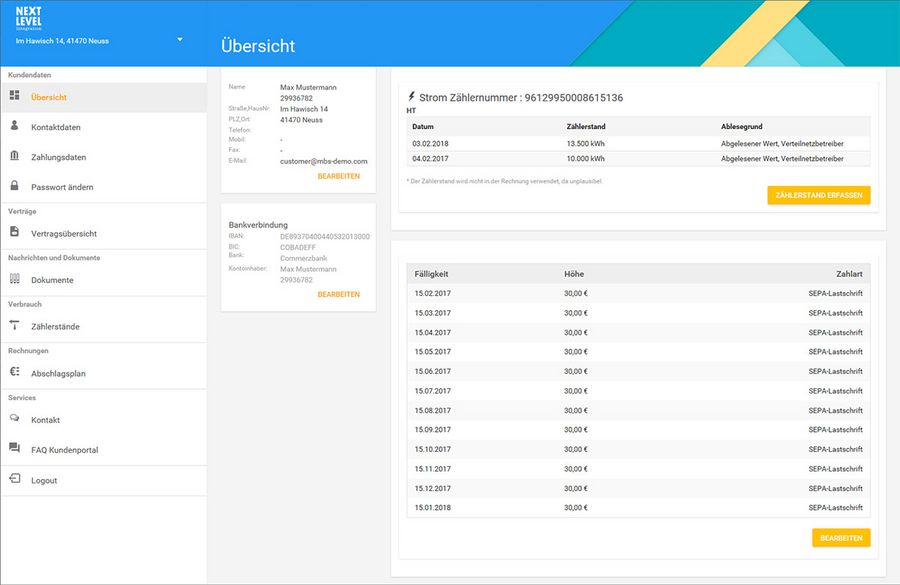Screen dimensions: 900x585
Task: Click the IBAN DE89370400440532013000
Action: click(325, 237)
